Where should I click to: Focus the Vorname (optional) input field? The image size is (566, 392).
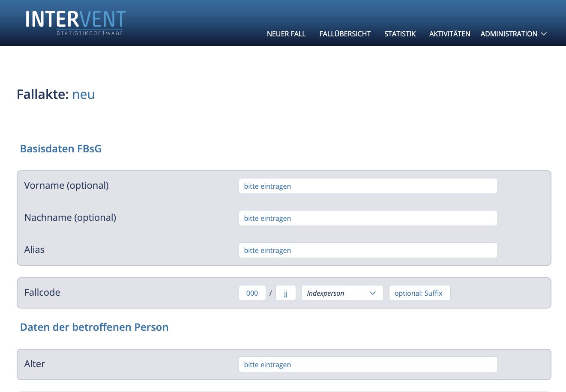368,186
